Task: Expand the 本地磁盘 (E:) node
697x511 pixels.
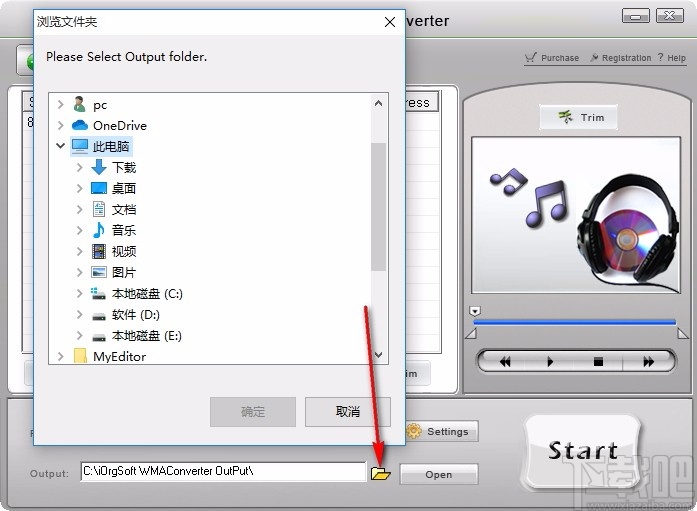Action: tap(80, 335)
